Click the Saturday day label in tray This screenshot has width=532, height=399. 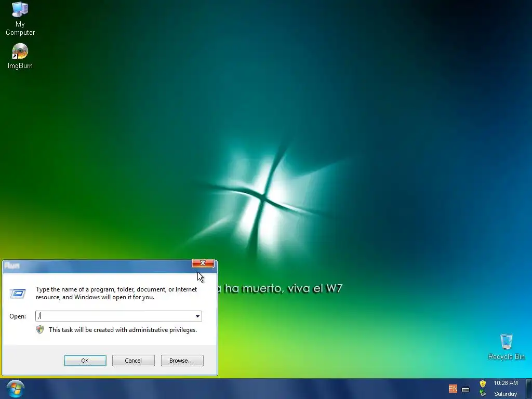(x=506, y=394)
